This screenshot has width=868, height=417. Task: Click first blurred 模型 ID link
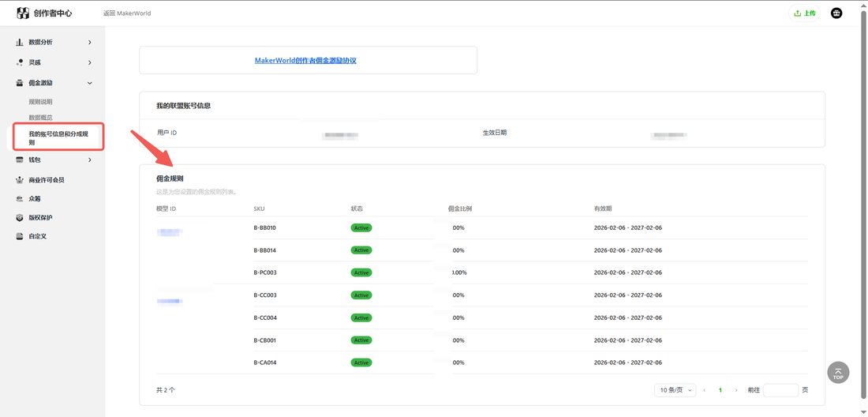[x=170, y=233]
